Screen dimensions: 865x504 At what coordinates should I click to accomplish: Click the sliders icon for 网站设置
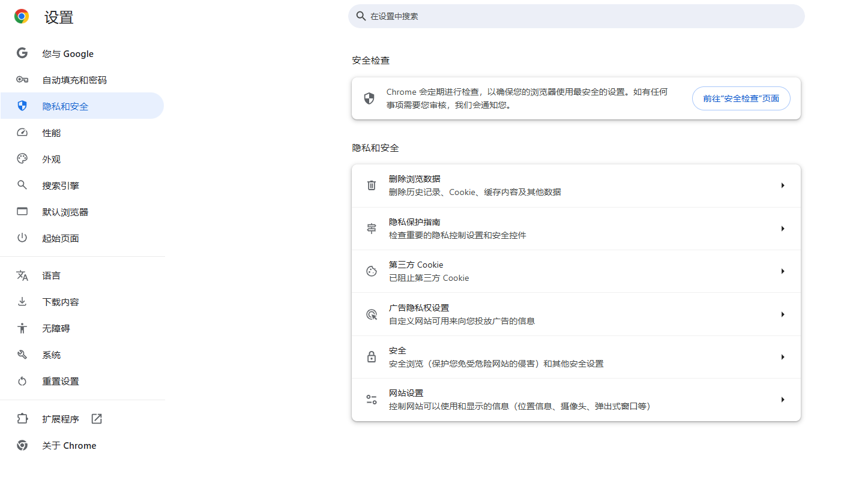372,400
